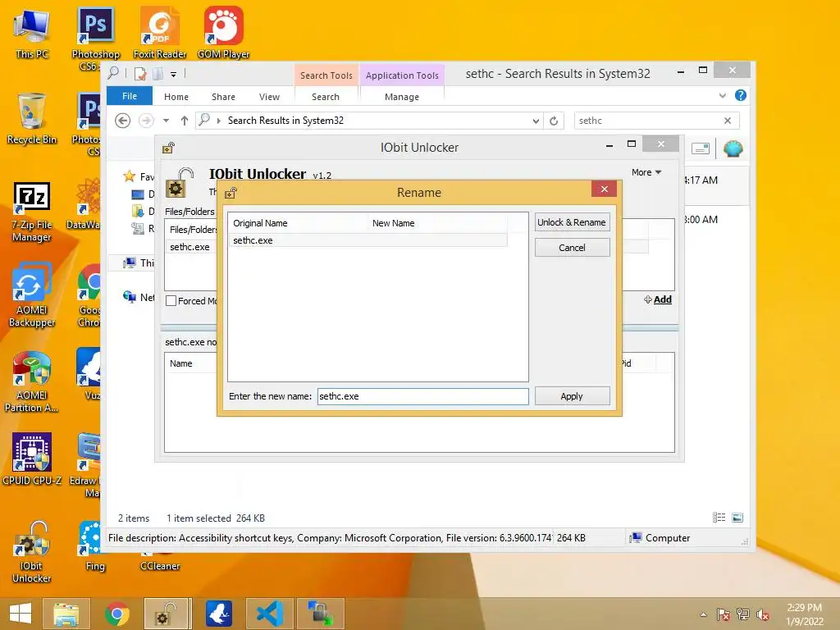Switch to details view in Explorer status bar
Screen dimensions: 840x630
[719, 518]
